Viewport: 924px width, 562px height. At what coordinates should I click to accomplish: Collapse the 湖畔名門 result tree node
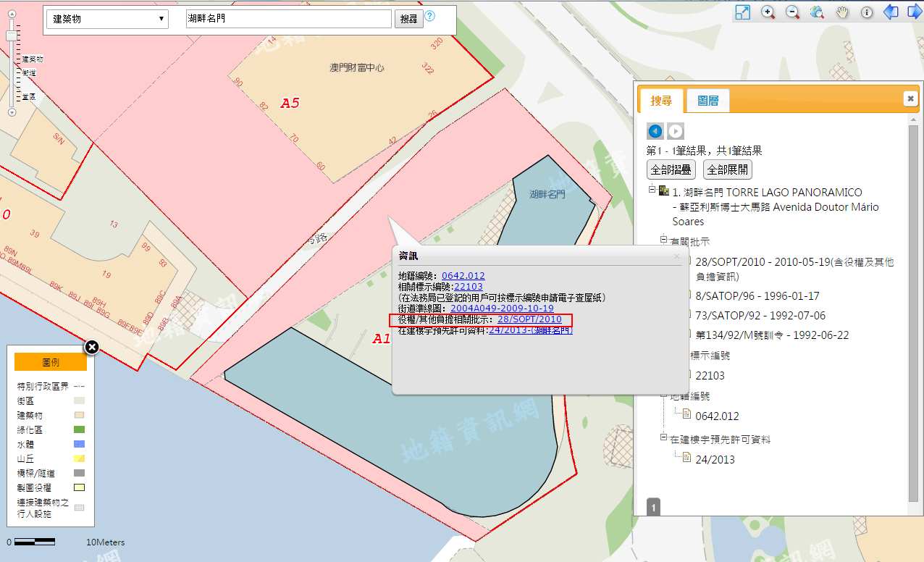(x=652, y=190)
